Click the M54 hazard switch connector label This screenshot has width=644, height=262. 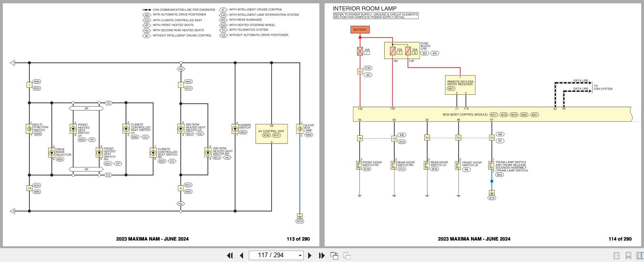(x=243, y=132)
